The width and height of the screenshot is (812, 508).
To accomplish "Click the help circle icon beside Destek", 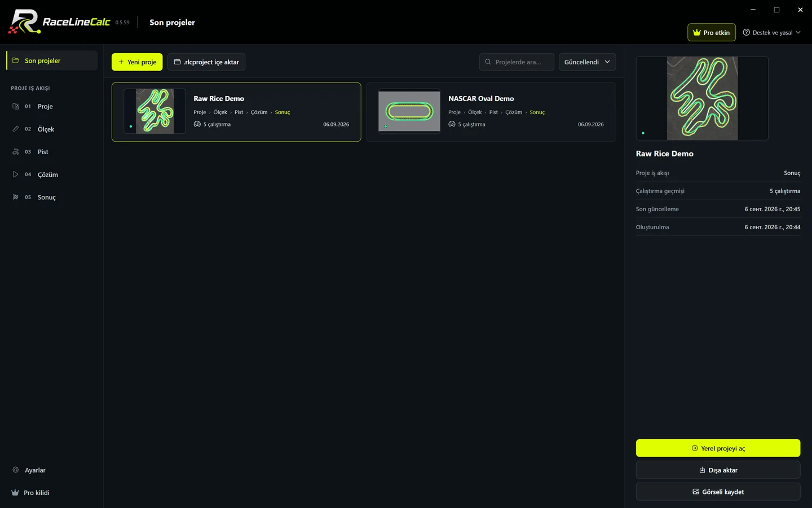I will [x=747, y=33].
